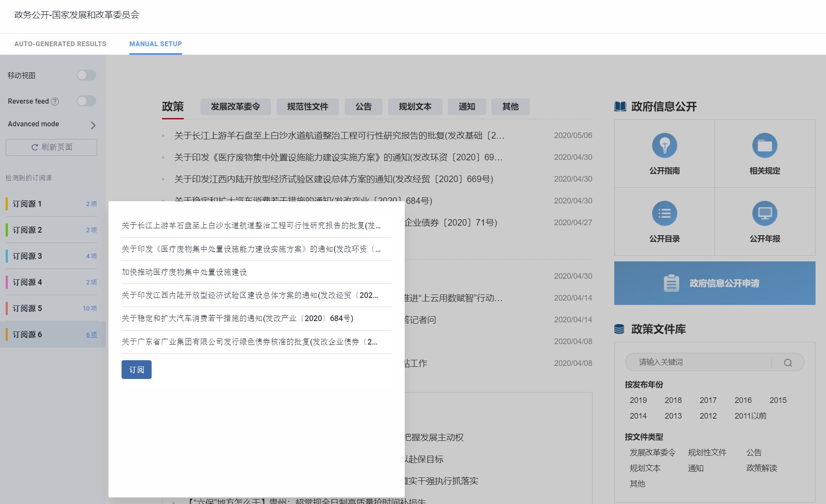Image resolution: width=826 pixels, height=504 pixels.
Task: Open policy article about 江西内陆开放型 dated 2020/04/30
Action: click(x=334, y=179)
